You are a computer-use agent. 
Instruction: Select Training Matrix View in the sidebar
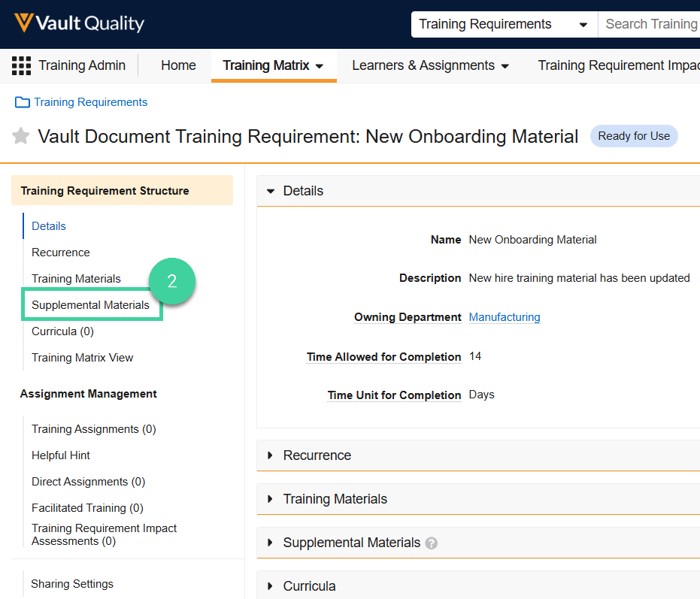[x=83, y=358]
